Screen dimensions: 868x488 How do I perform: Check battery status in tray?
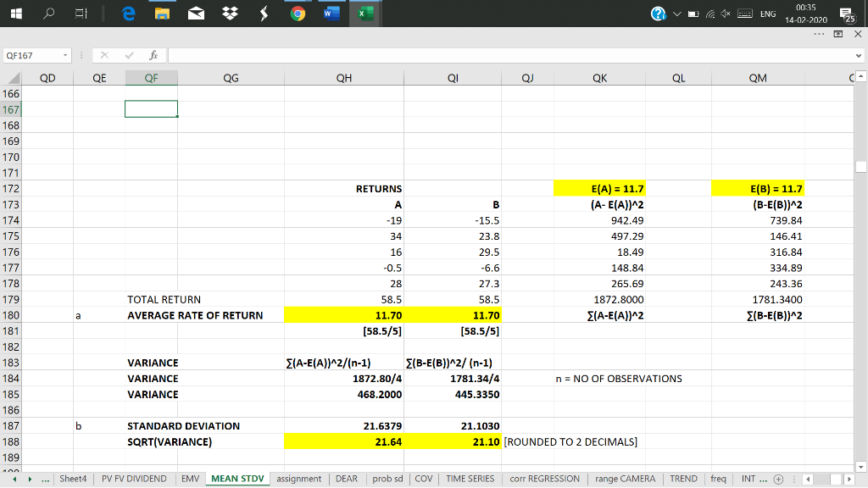(x=693, y=14)
